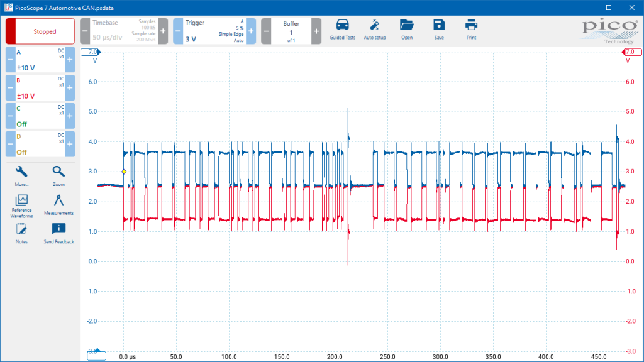
Task: Select the yellow trigger marker diamond
Action: 124,172
